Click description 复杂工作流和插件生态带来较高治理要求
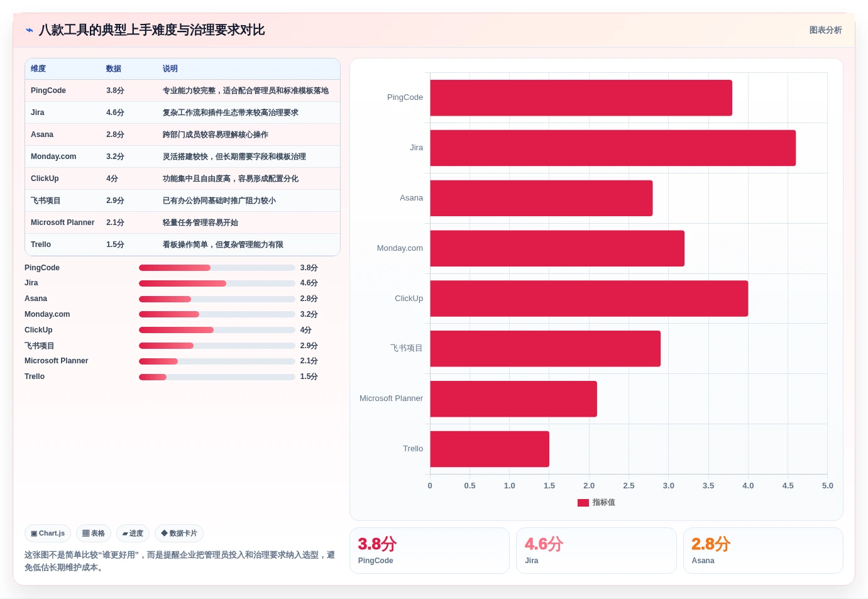The image size is (868, 599). (231, 113)
